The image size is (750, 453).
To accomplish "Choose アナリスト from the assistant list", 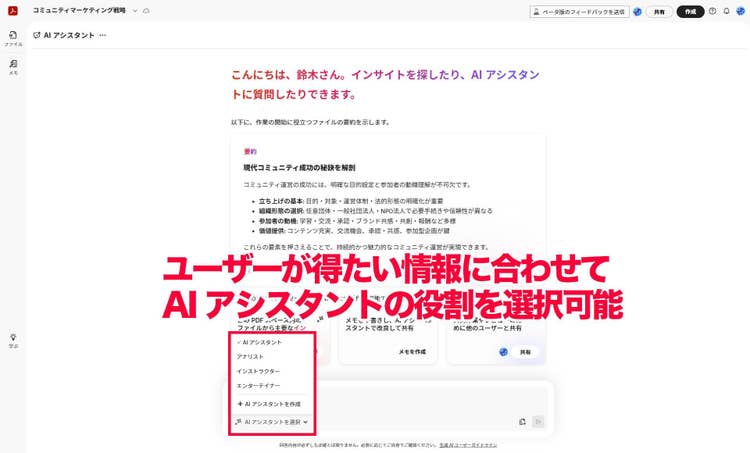I will point(251,356).
